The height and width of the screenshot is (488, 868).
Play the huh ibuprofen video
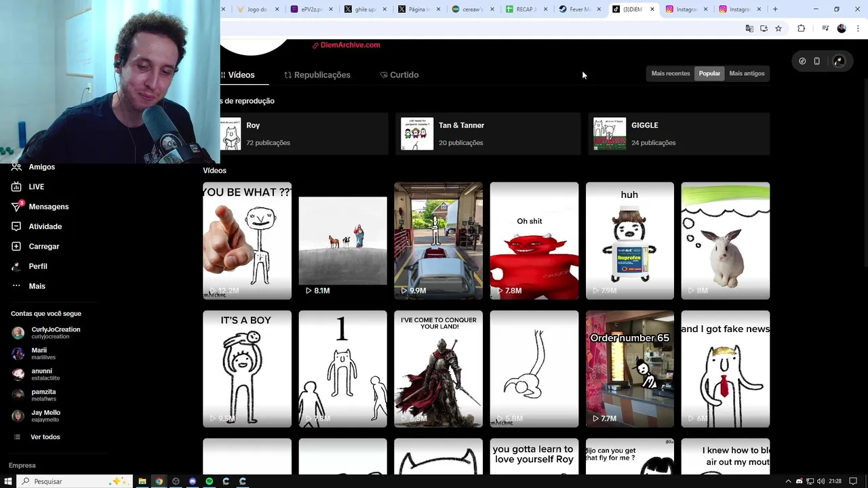[629, 241]
